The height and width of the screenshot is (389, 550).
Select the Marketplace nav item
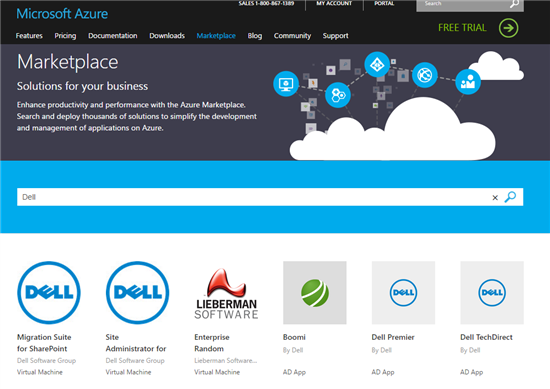pyautogui.click(x=216, y=36)
